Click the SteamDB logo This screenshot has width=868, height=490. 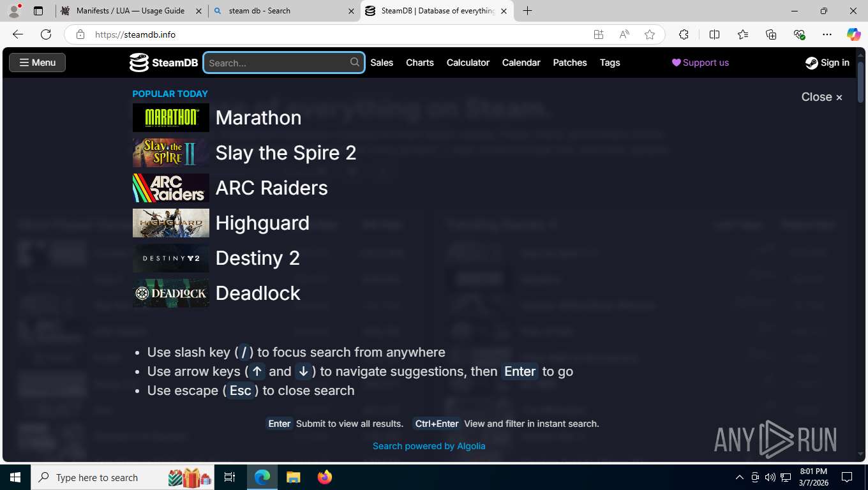pos(163,63)
